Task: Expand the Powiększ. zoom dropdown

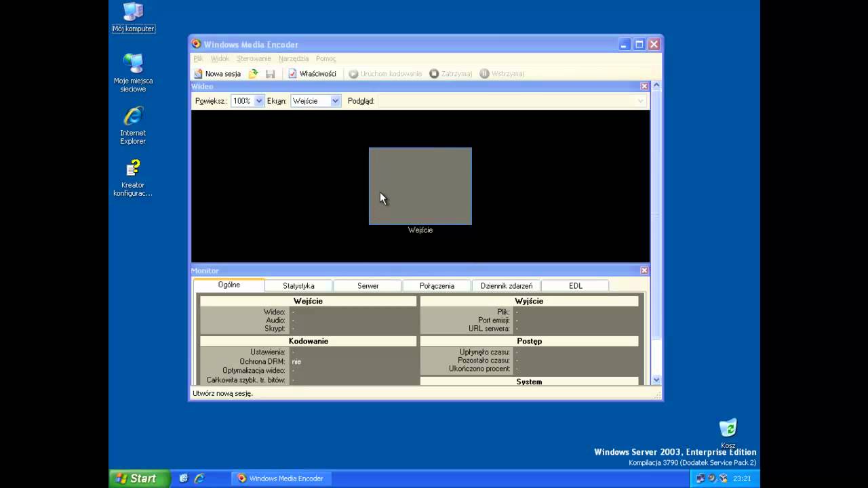Action: [258, 101]
